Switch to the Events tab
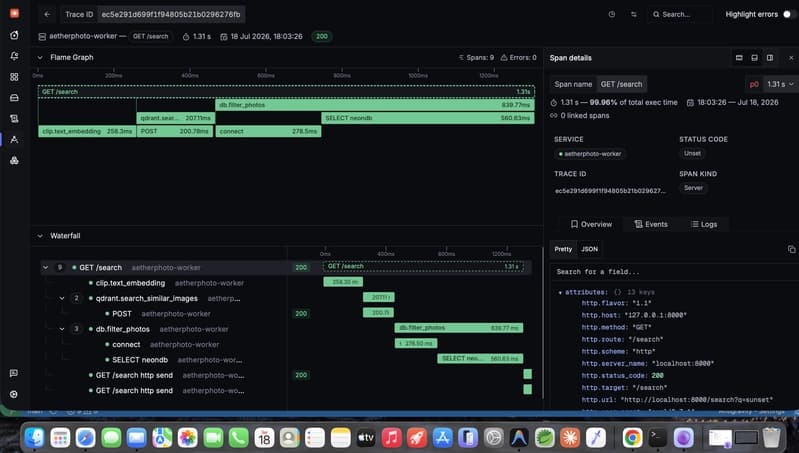 coord(651,224)
